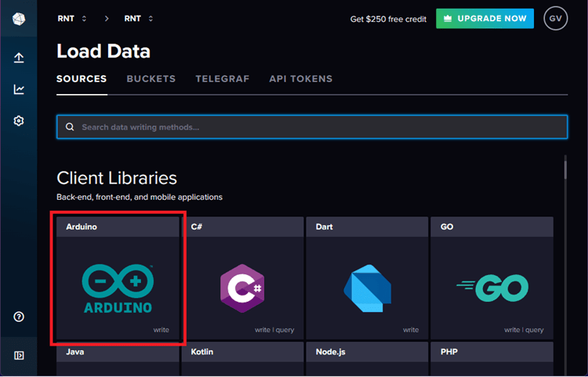Image resolution: width=588 pixels, height=377 pixels.
Task: Open Settings gear icon in sidebar
Action: (19, 121)
